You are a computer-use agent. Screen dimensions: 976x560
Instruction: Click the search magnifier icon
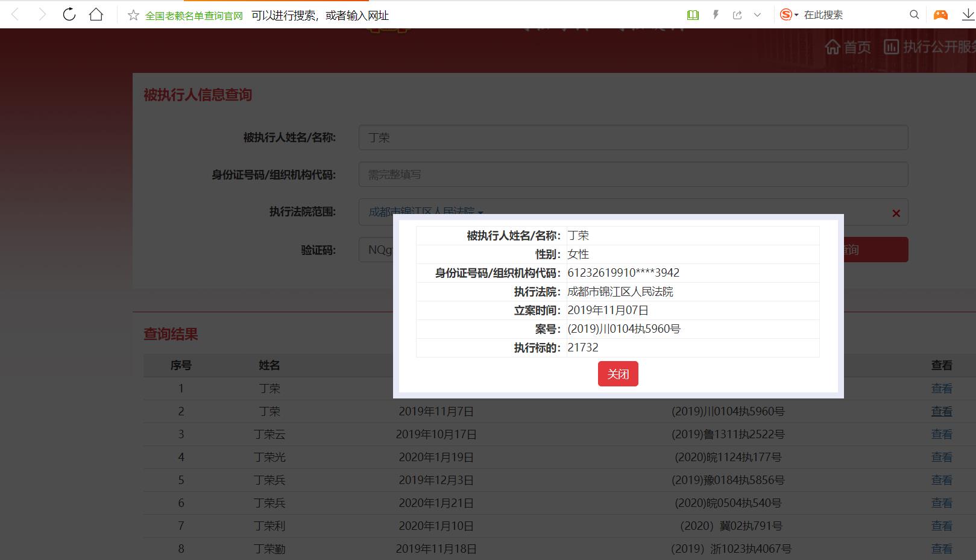[x=914, y=15]
